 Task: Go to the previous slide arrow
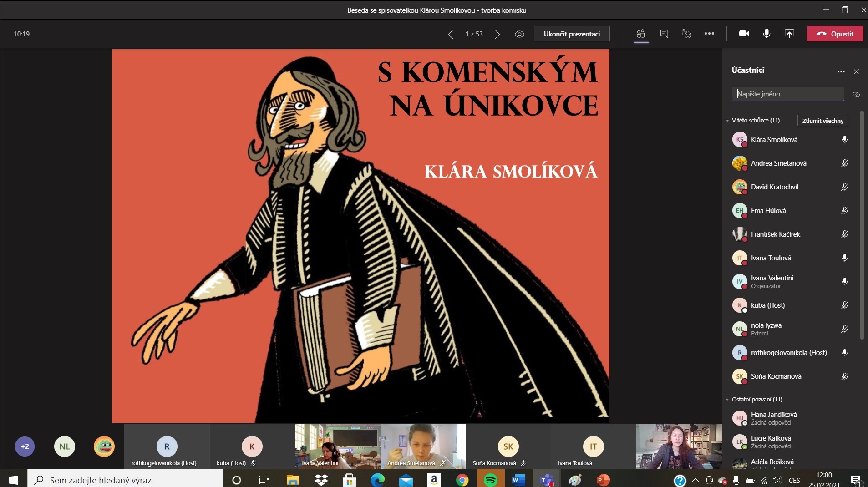pyautogui.click(x=450, y=34)
